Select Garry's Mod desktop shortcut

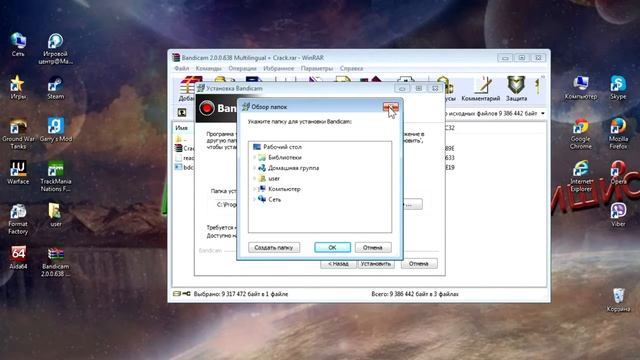(x=56, y=130)
